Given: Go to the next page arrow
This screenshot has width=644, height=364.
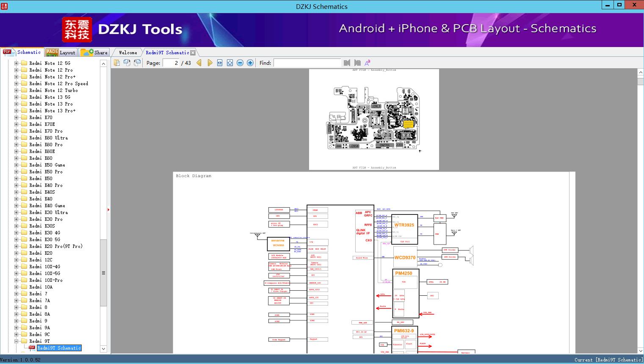Looking at the screenshot, I should (x=210, y=63).
